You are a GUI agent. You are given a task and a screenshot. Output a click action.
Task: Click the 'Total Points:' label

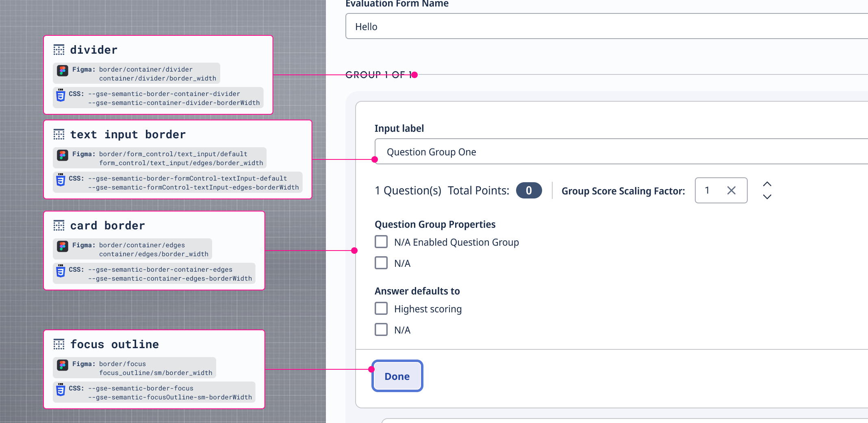coord(478,190)
